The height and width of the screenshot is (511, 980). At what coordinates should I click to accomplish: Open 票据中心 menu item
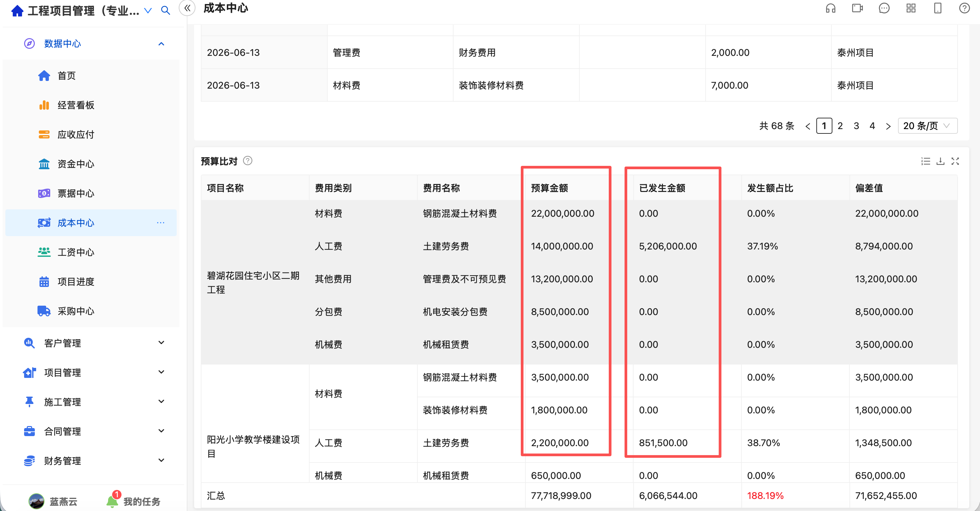91,193
